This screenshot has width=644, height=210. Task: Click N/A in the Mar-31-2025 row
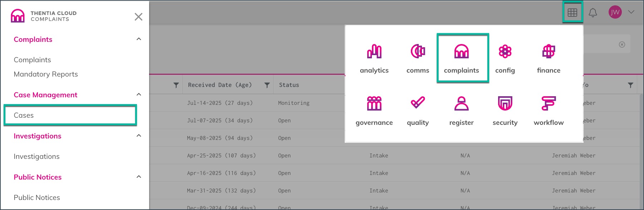pos(465,191)
